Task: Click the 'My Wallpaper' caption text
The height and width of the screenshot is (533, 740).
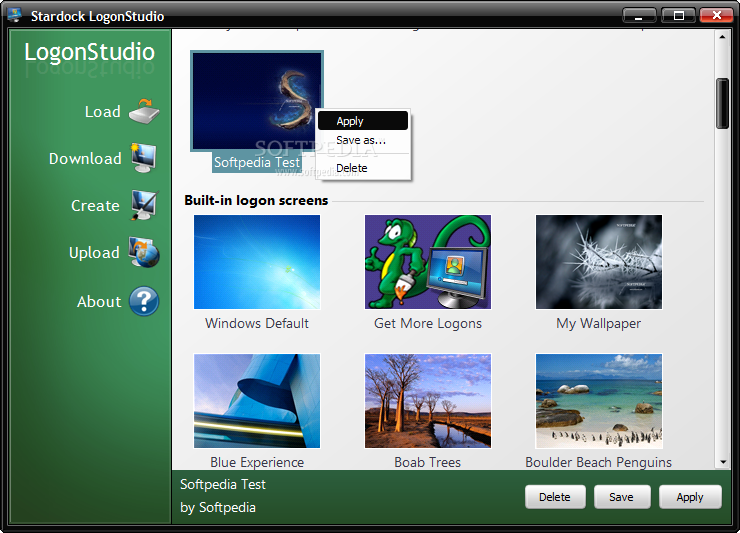Action: tap(598, 323)
